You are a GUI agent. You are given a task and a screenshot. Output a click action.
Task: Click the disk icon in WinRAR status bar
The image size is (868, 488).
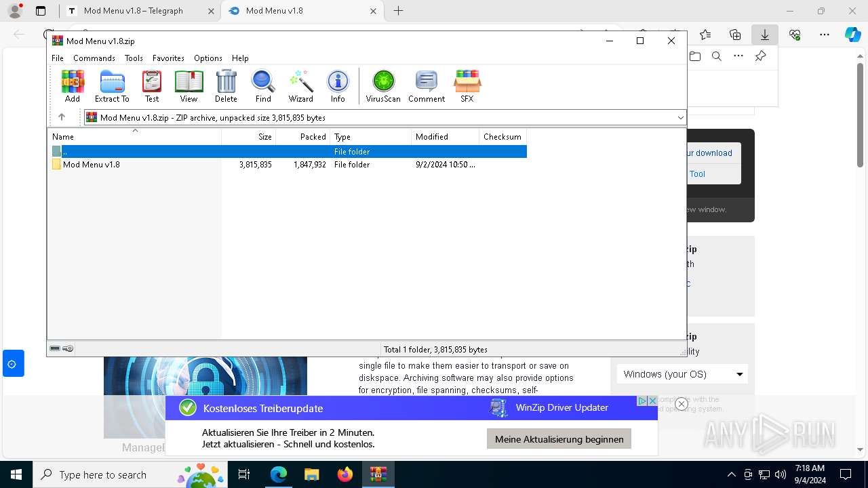55,348
